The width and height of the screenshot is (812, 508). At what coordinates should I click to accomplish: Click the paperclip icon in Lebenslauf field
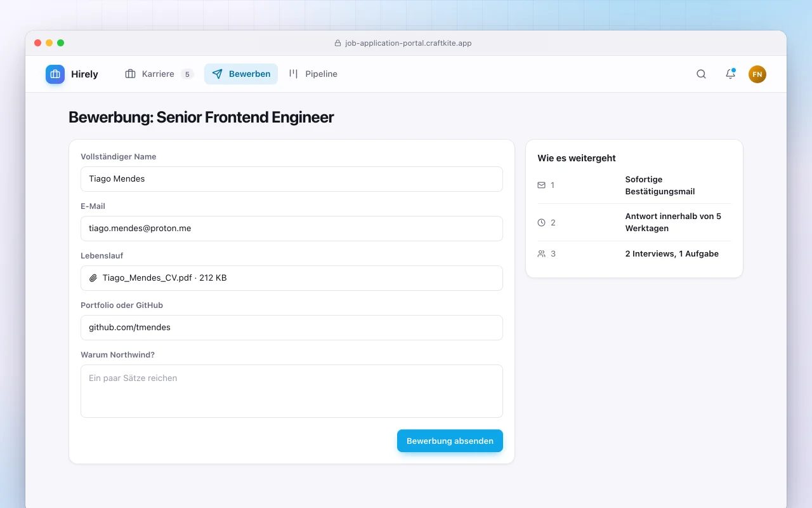pos(93,278)
